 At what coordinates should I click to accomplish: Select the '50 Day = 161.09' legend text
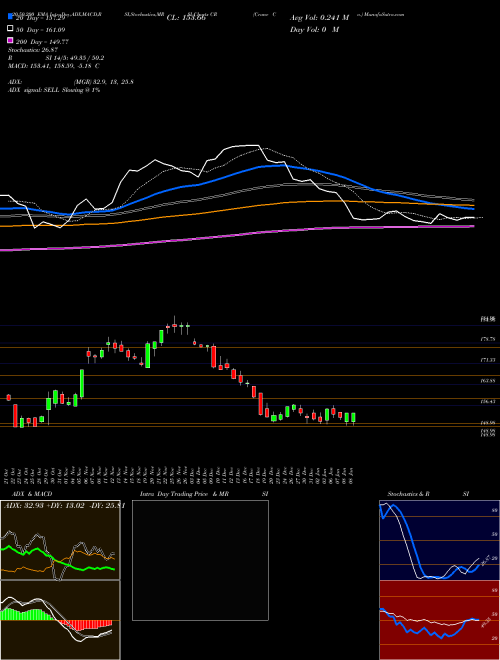[41, 30]
